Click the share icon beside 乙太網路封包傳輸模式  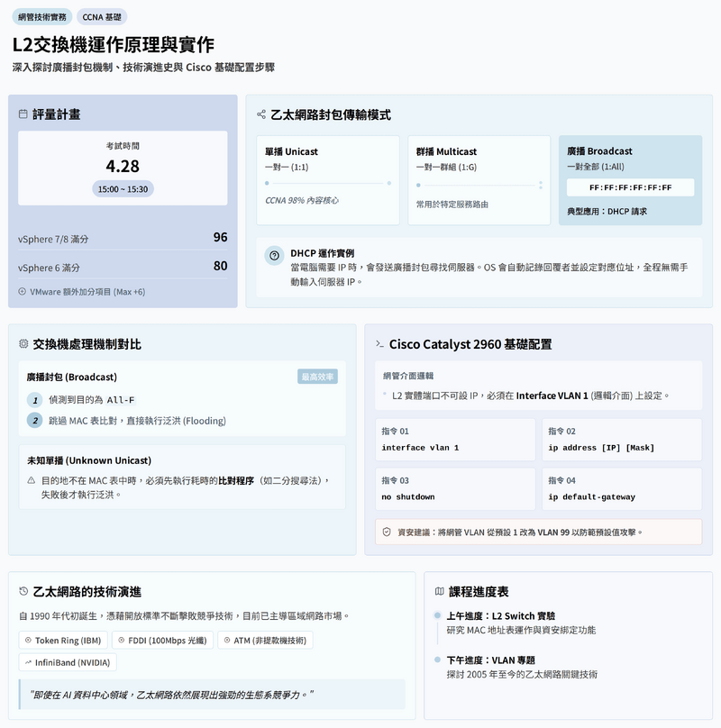261,114
